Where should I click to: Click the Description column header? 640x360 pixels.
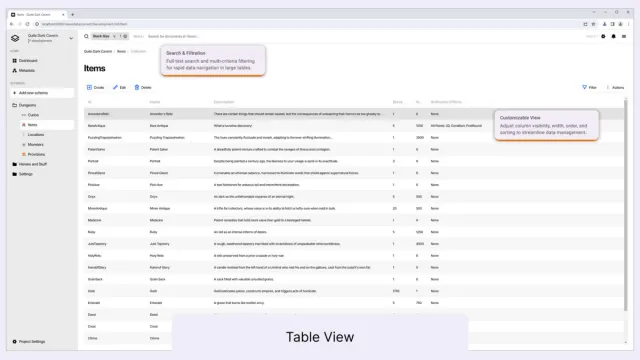point(224,102)
